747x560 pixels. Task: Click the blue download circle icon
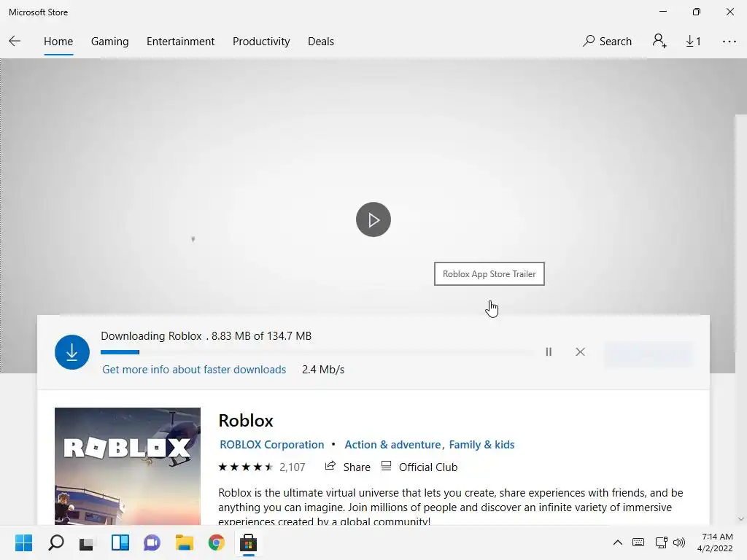[x=72, y=352]
